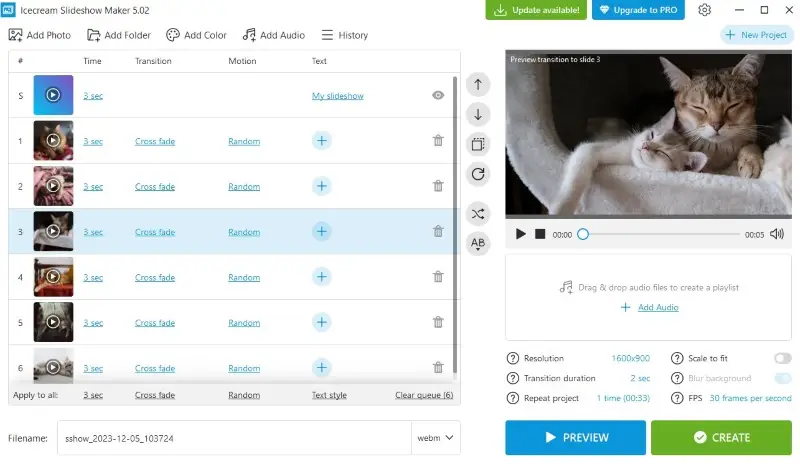Image resolution: width=800 pixels, height=464 pixels.
Task: Click the Filename input field
Action: pyautogui.click(x=234, y=438)
